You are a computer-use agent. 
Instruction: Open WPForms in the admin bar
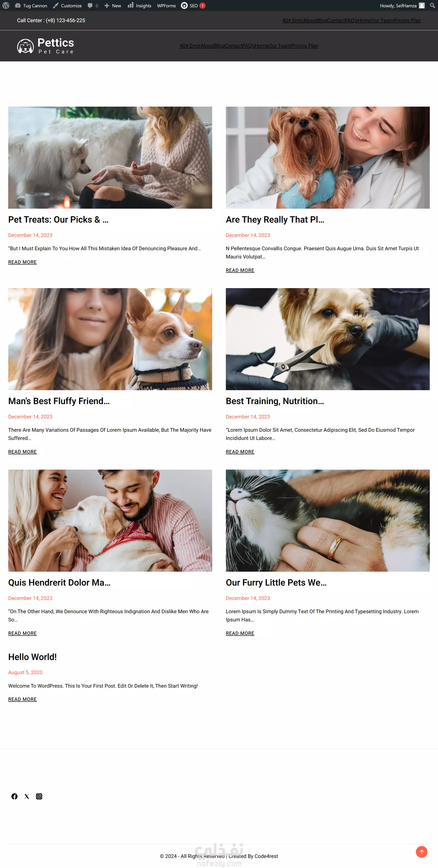[166, 6]
